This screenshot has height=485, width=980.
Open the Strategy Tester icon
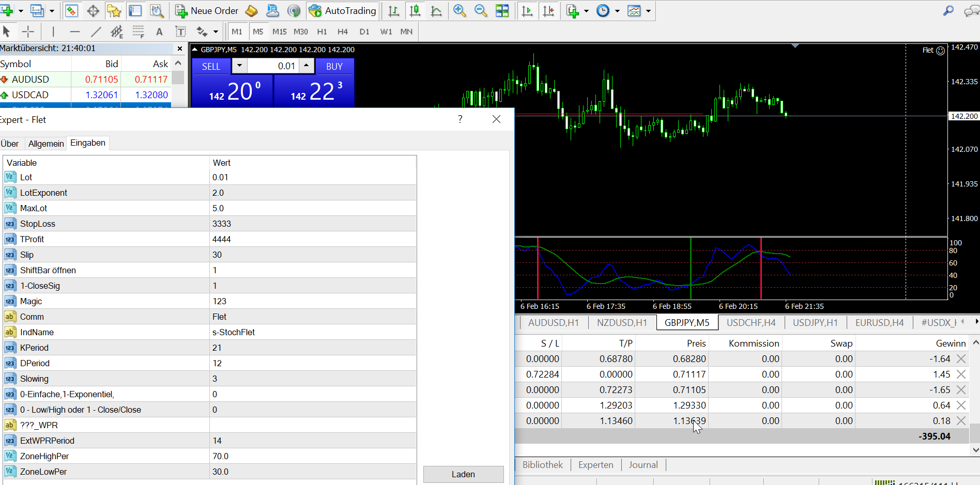(157, 11)
